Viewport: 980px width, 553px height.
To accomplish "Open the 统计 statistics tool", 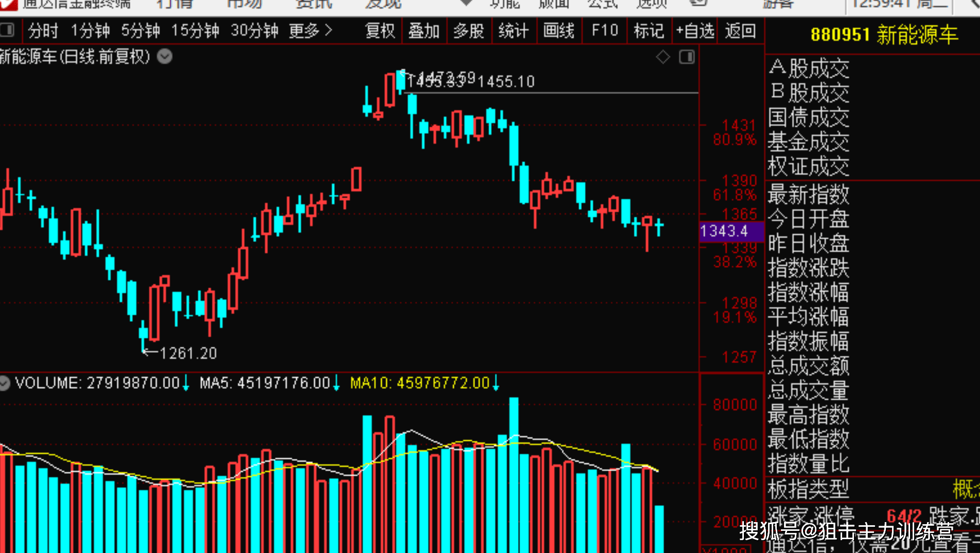I will coord(513,31).
